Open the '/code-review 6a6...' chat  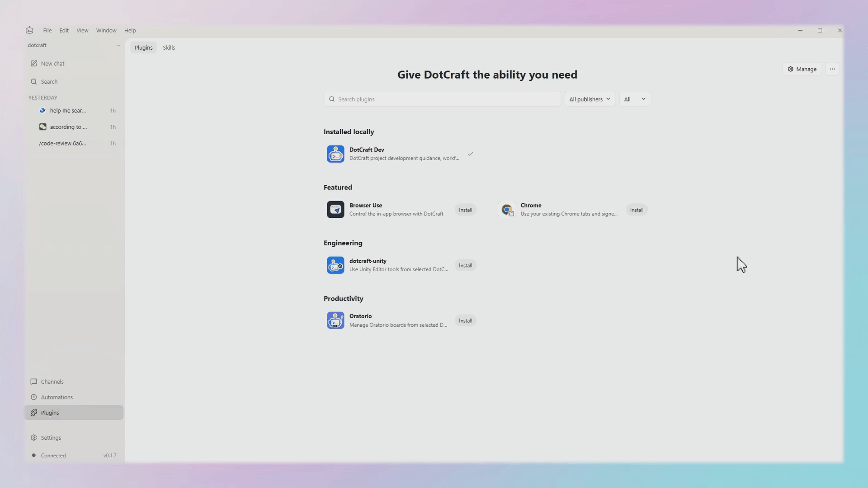point(74,143)
